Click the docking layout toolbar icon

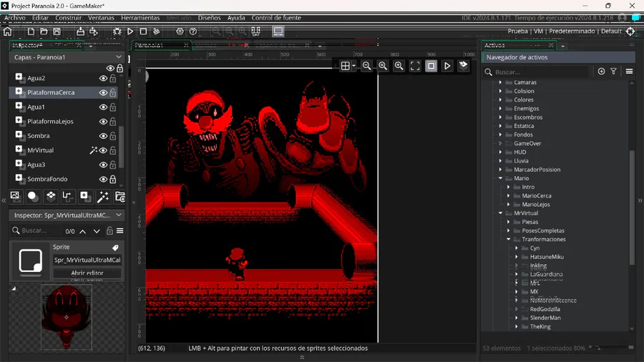[256, 31]
